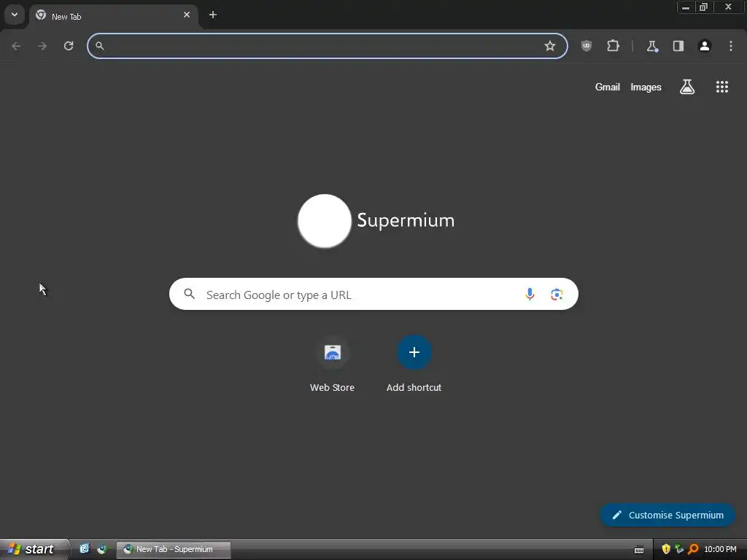Click the 10:00 PM clock
The height and width of the screenshot is (560, 747).
coord(720,550)
